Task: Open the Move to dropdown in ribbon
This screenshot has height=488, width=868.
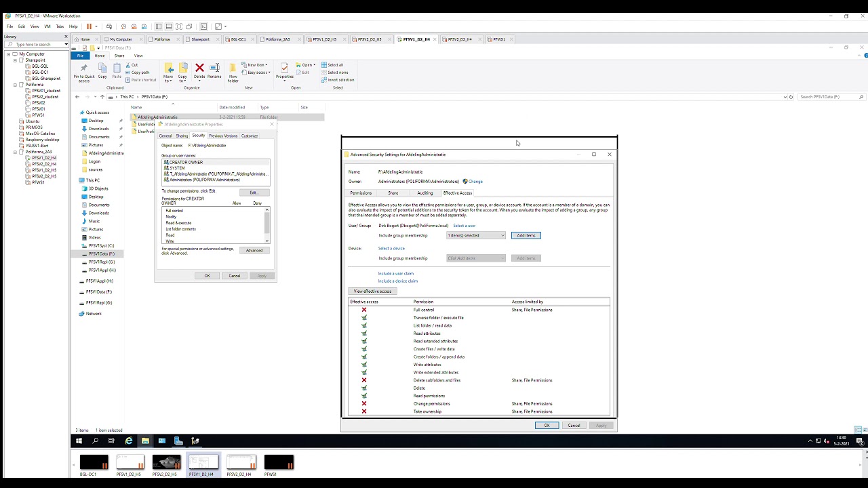Action: pyautogui.click(x=168, y=79)
